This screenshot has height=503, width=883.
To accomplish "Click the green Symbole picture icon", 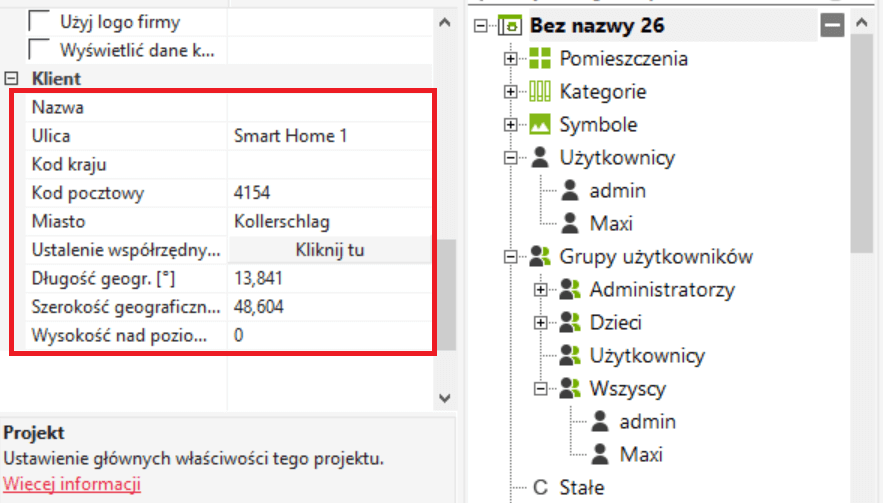I will tap(540, 125).
